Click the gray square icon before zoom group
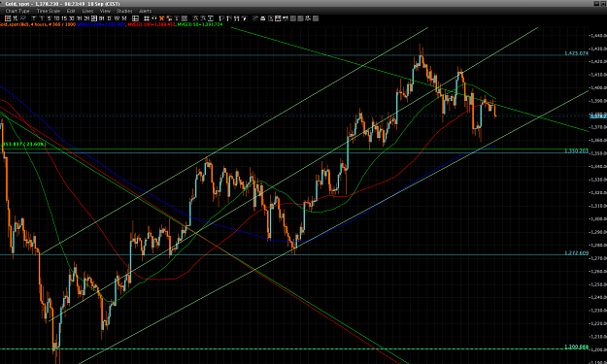The image size is (607, 364). pos(185,18)
